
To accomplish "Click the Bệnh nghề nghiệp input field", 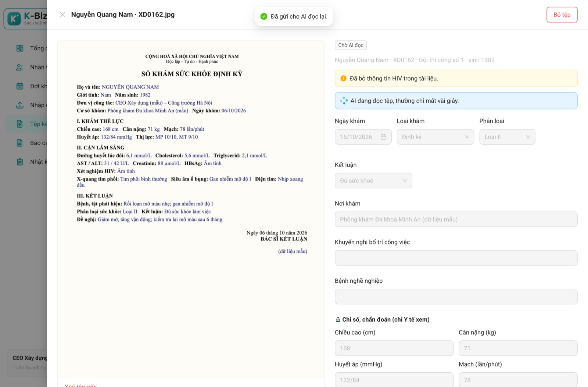I will (456, 297).
